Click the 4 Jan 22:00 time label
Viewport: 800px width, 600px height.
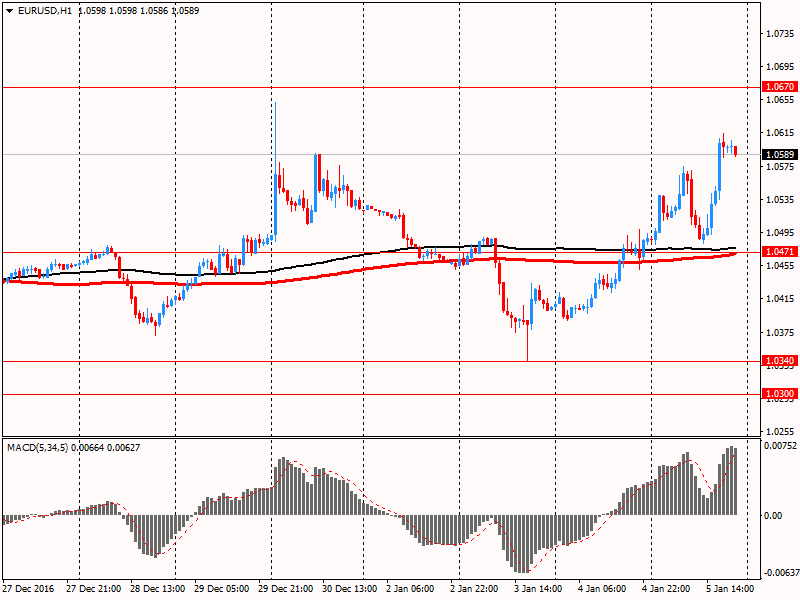click(666, 588)
